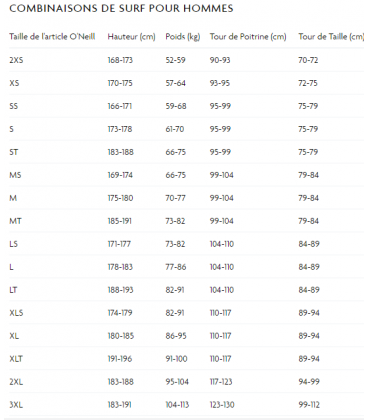The image size is (368, 420).
Task: Select the 'Tour de Poitrine (cm)' header
Action: 248,37
